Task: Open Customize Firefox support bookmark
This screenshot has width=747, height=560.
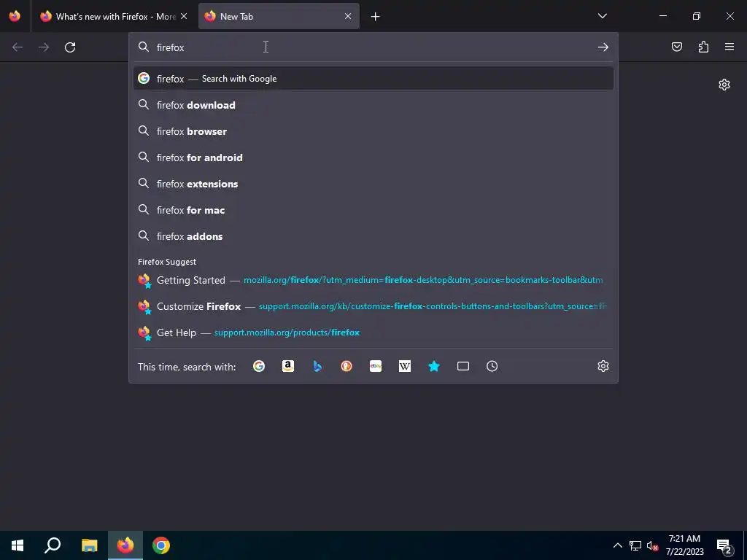Action: point(373,306)
